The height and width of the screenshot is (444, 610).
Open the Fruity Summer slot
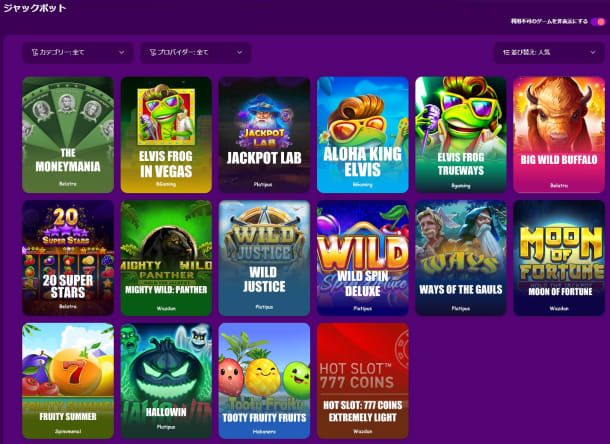(x=68, y=381)
